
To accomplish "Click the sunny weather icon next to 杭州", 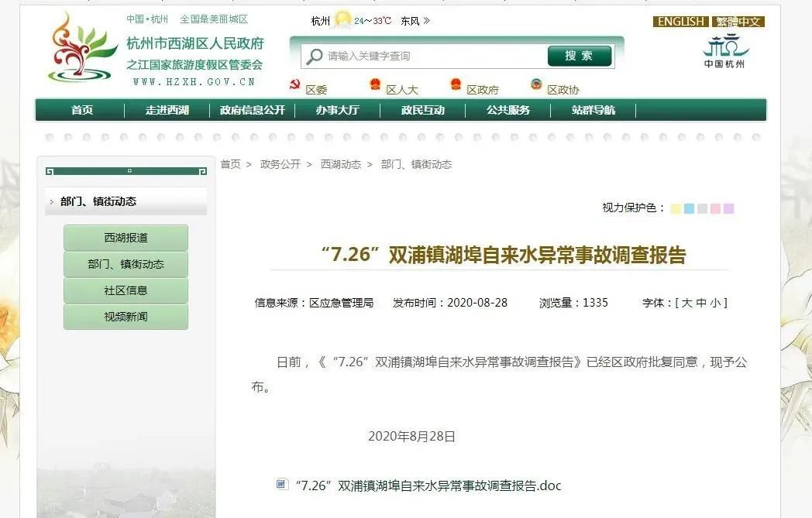I will click(342, 21).
